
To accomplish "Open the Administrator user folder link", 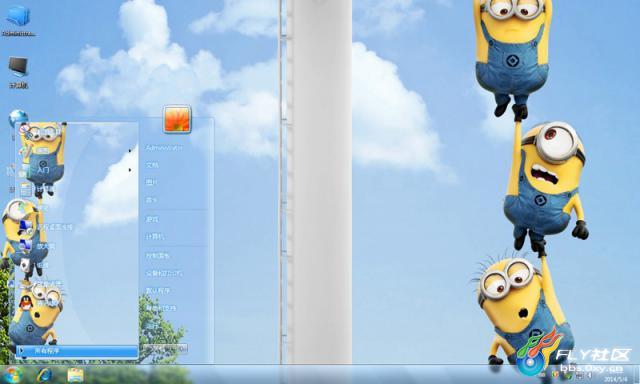I will point(164,148).
